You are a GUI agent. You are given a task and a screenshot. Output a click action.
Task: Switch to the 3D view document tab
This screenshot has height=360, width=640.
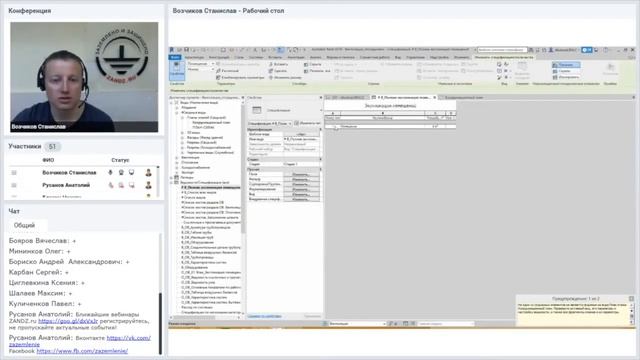pyautogui.click(x=347, y=98)
